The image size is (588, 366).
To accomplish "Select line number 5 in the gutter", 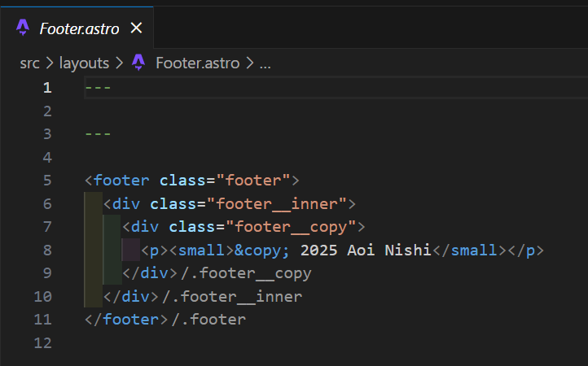I will 46,180.
